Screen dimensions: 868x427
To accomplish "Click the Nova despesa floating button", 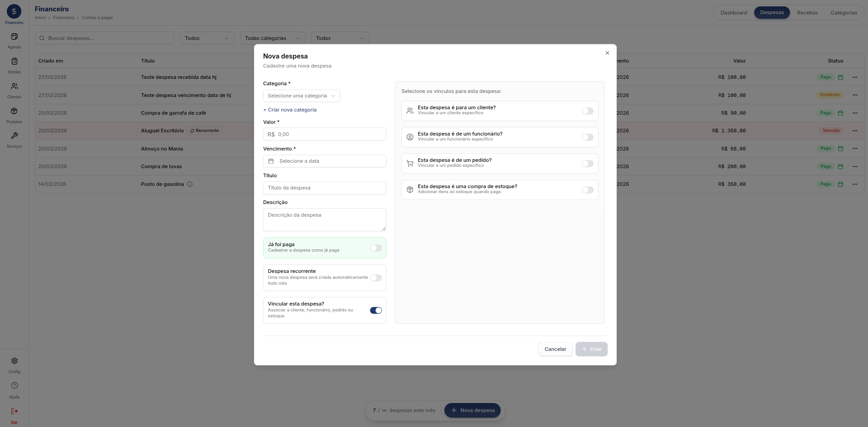I will 473,410.
